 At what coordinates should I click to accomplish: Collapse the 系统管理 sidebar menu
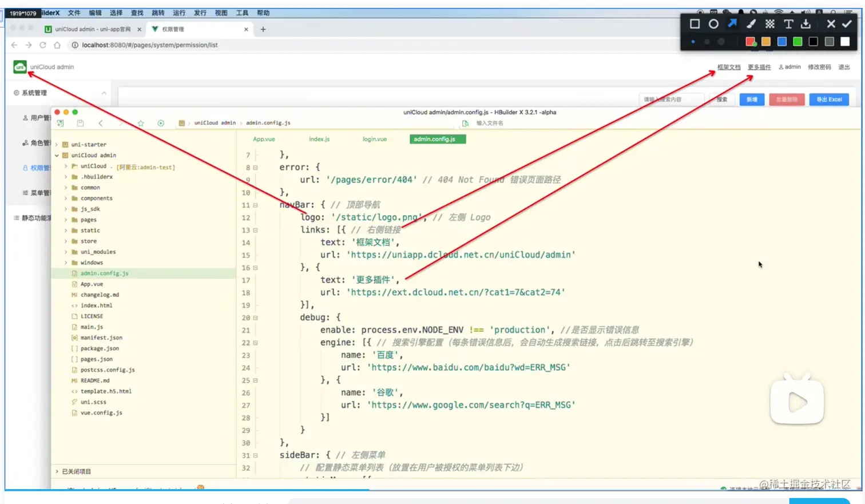point(104,93)
